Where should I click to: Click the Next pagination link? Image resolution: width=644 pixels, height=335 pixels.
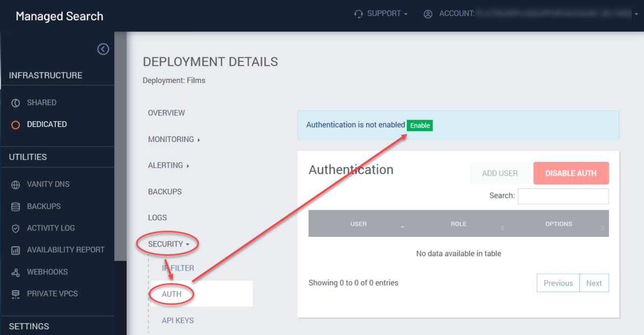tap(594, 282)
